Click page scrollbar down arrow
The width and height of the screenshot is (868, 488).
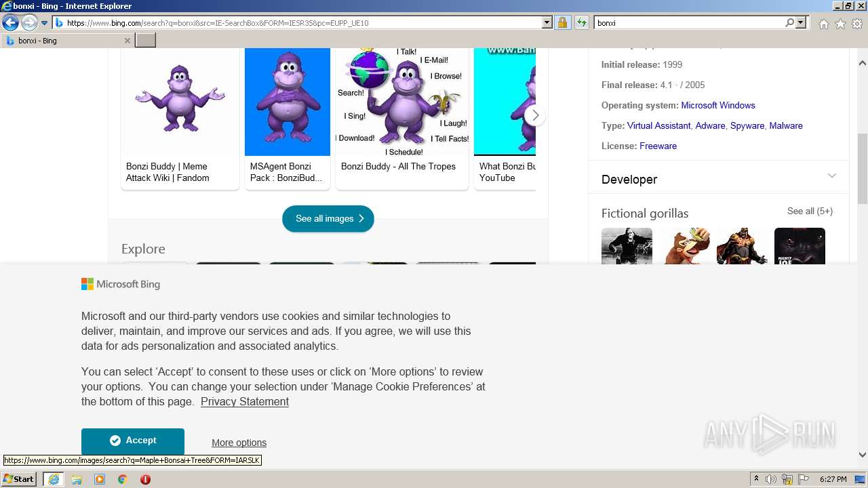pos(863,455)
